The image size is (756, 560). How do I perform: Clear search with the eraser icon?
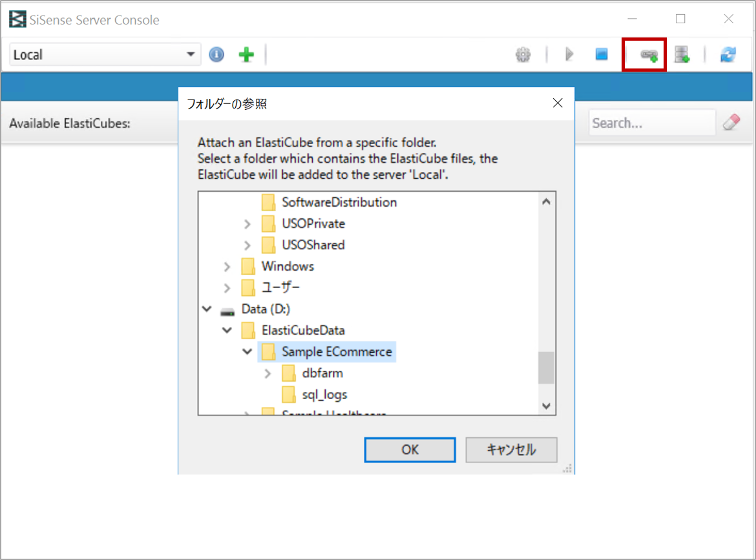pyautogui.click(x=731, y=123)
